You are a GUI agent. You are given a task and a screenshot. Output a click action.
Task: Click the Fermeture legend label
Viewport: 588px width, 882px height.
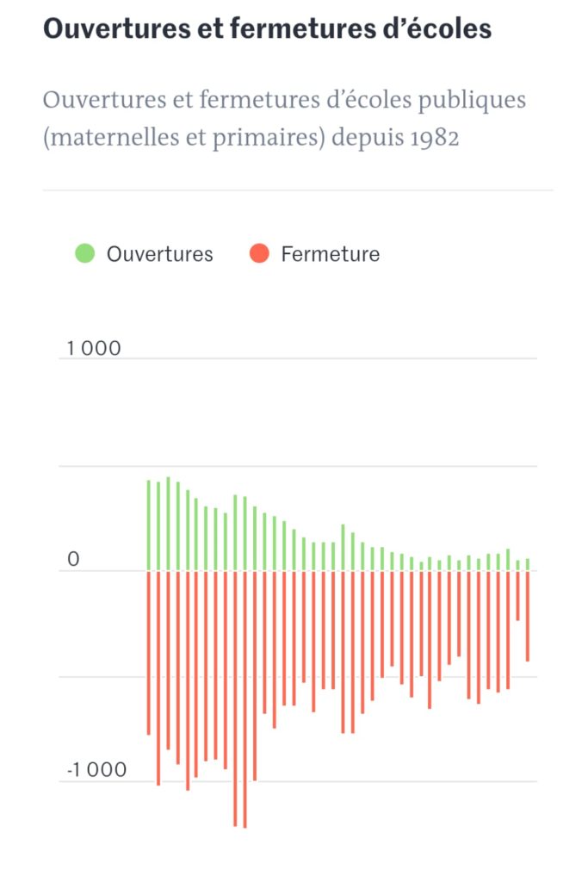tap(331, 254)
